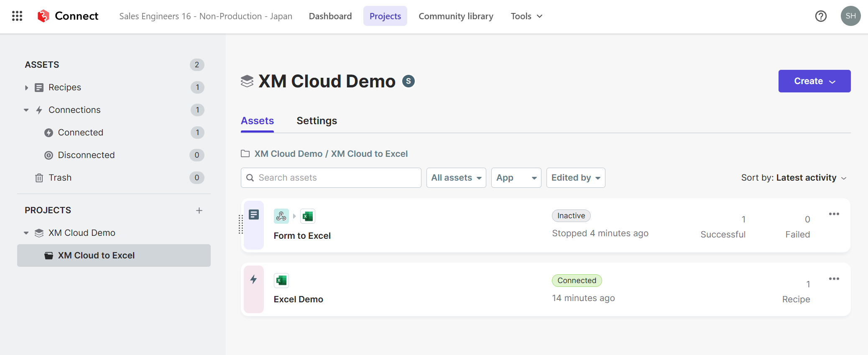Click the Connected status badge on Excel Demo
This screenshot has height=355, width=868.
pos(577,281)
